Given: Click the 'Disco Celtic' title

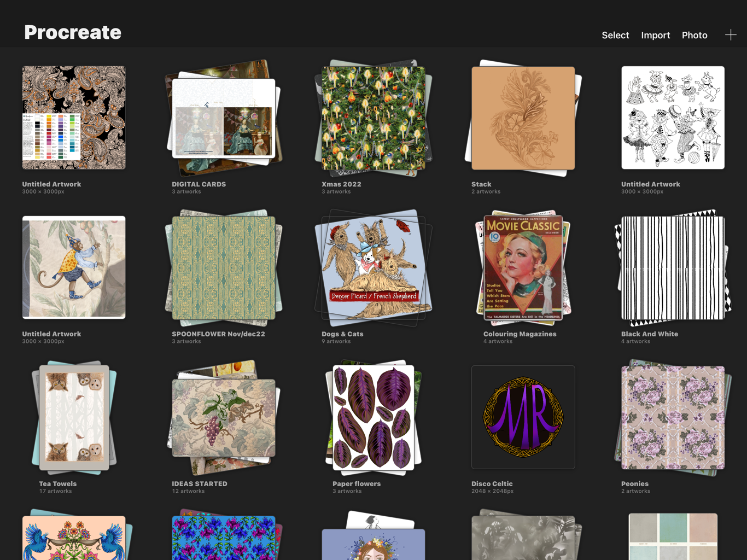Looking at the screenshot, I should click(492, 484).
